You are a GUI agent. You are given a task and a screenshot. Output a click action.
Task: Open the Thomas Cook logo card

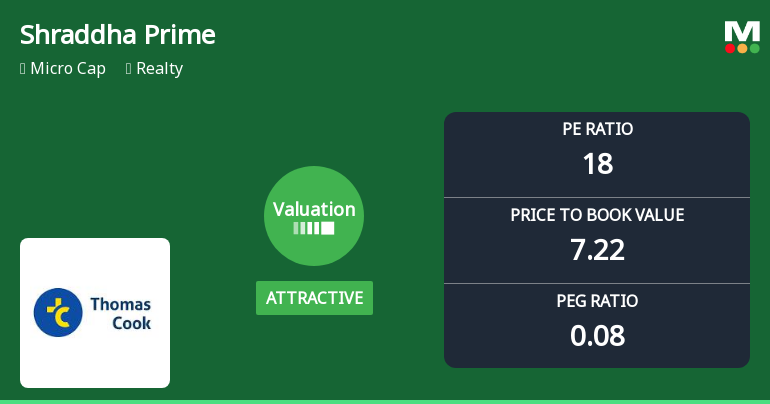[x=95, y=313]
